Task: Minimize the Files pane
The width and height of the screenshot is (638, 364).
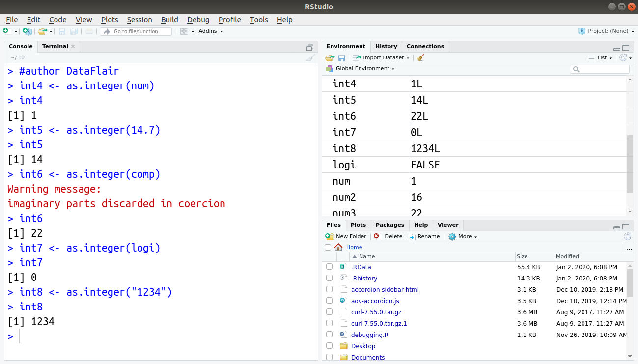Action: tap(616, 227)
